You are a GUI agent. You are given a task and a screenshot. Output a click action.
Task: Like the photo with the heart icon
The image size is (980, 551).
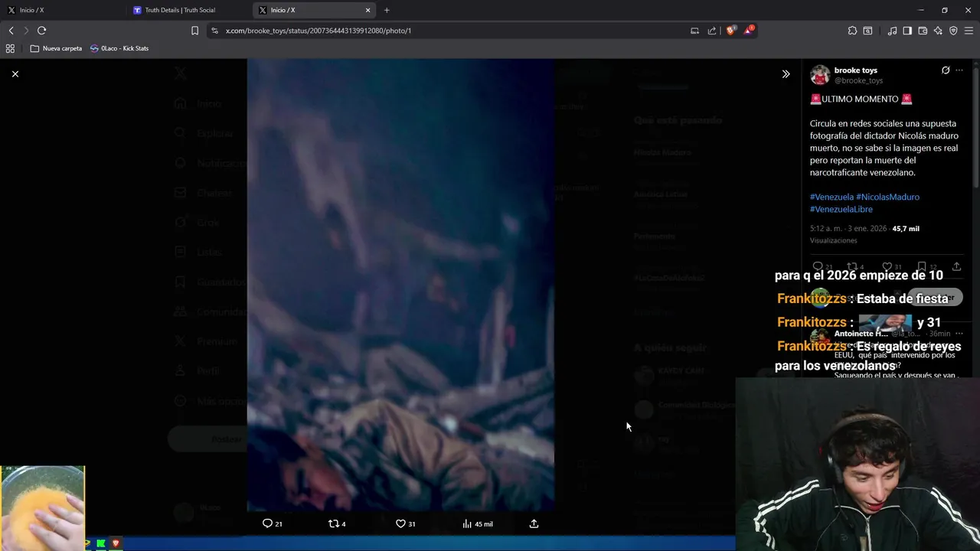(x=405, y=523)
